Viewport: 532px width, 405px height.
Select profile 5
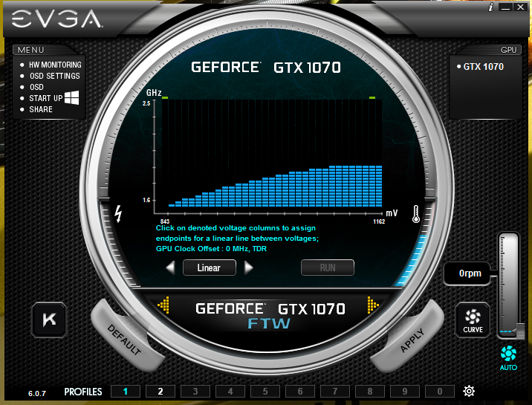pos(265,391)
